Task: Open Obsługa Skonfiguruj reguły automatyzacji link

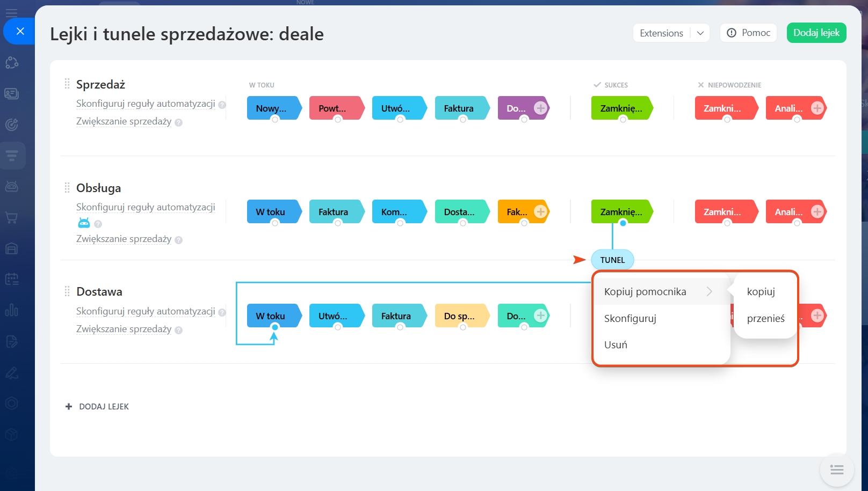Action: point(146,207)
